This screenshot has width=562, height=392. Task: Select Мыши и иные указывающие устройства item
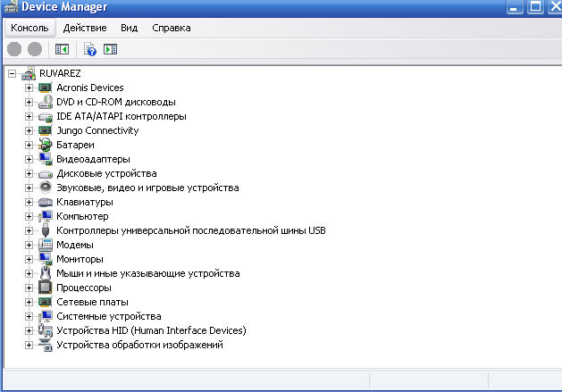coord(147,273)
